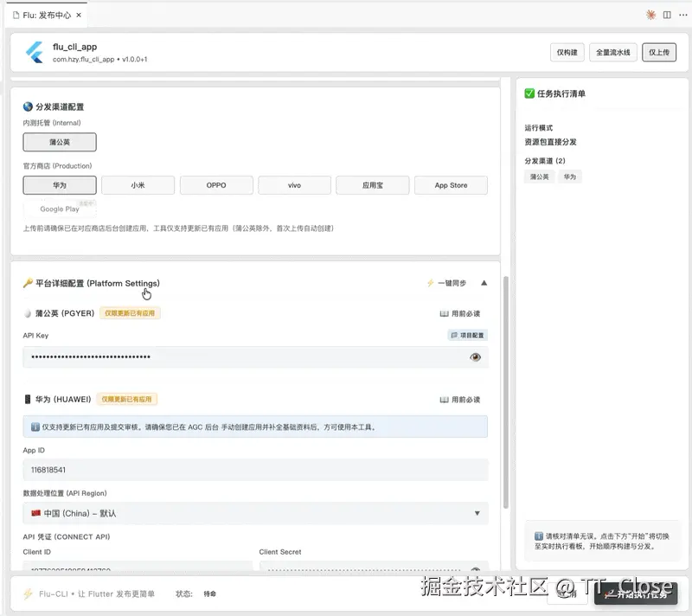Click the 资源包直接分发 run mode text
This screenshot has width=692, height=616.
click(x=550, y=142)
